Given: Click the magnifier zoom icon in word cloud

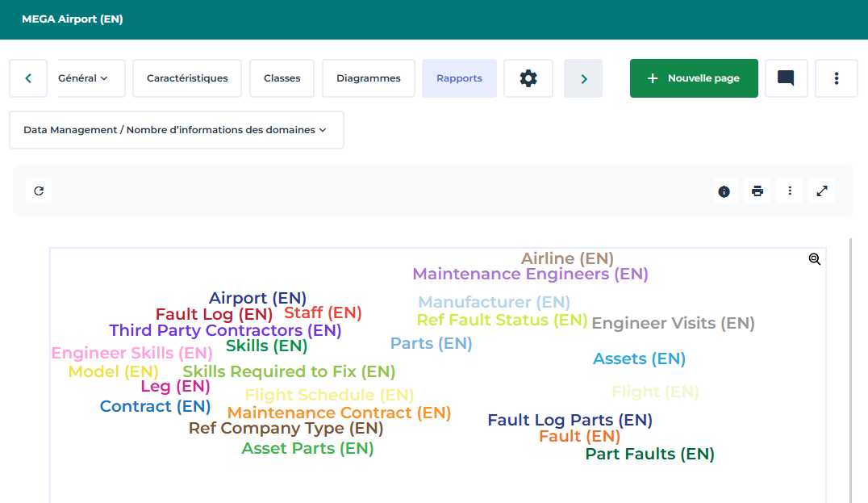Looking at the screenshot, I should (815, 259).
